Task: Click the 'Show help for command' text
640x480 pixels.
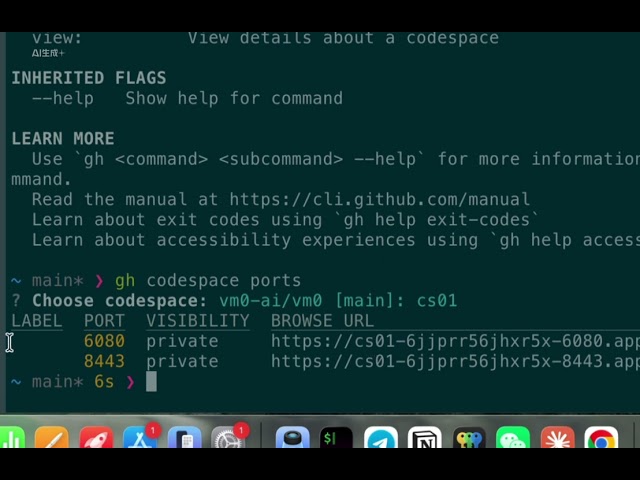Action: point(234,98)
